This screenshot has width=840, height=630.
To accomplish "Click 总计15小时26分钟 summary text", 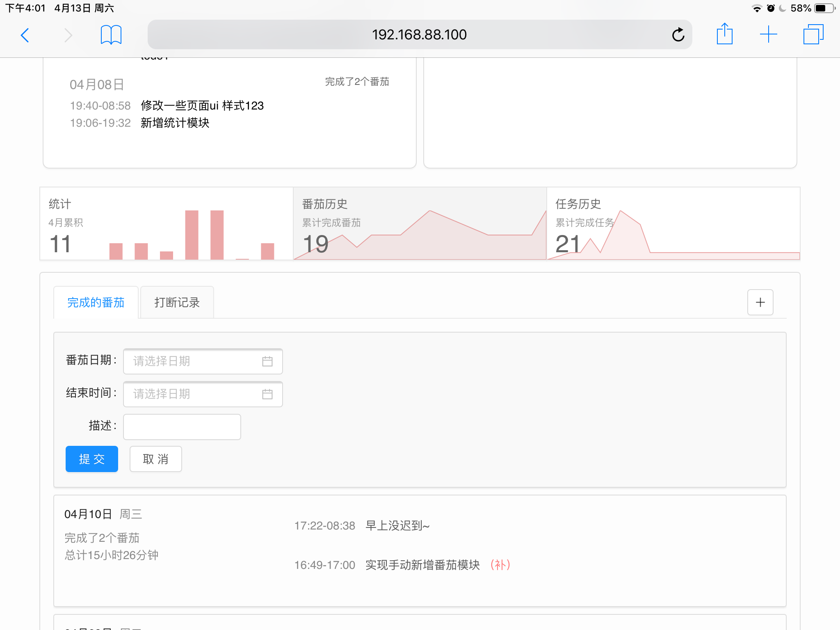I will pos(112,555).
